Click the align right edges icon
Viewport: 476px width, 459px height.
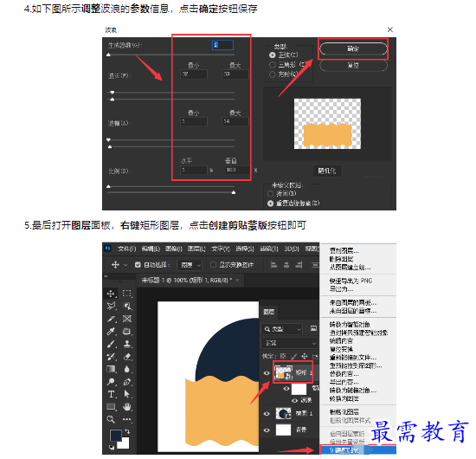(299, 265)
